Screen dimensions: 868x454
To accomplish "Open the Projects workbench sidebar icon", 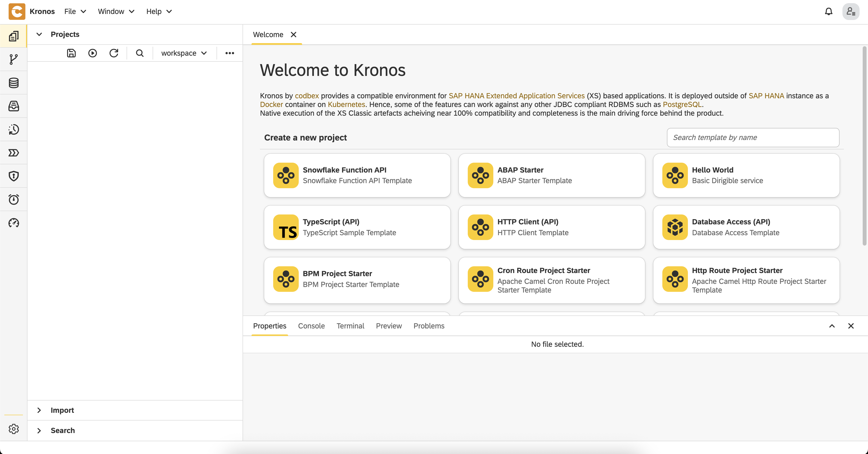I will pyautogui.click(x=14, y=36).
